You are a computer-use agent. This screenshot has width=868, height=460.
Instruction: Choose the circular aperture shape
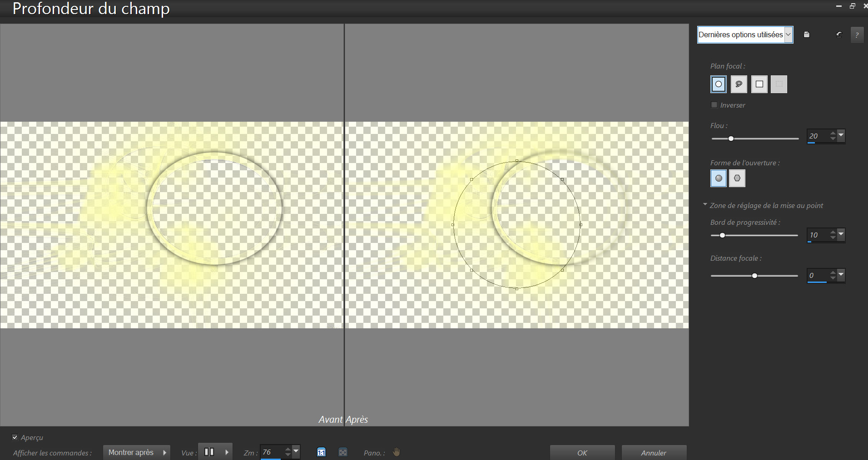point(718,178)
